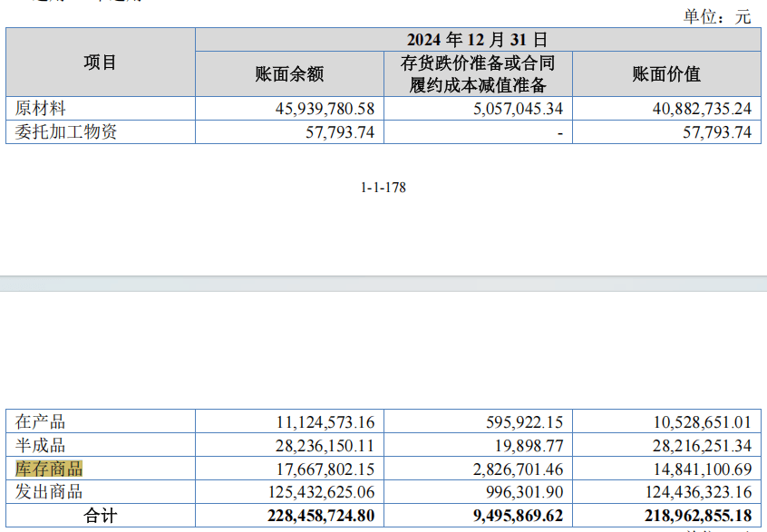Click the 项目 header cell
The width and height of the screenshot is (767, 532).
click(100, 63)
